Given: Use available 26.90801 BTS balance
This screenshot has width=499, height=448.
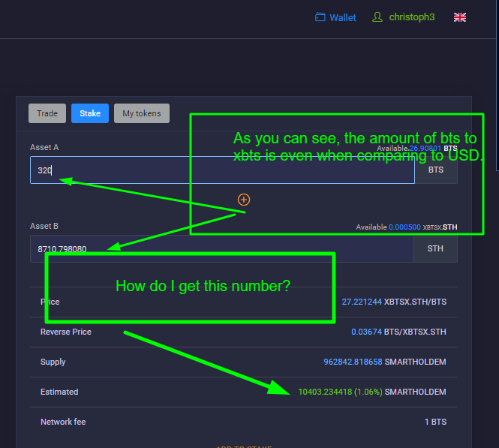Looking at the screenshot, I should click(x=425, y=149).
